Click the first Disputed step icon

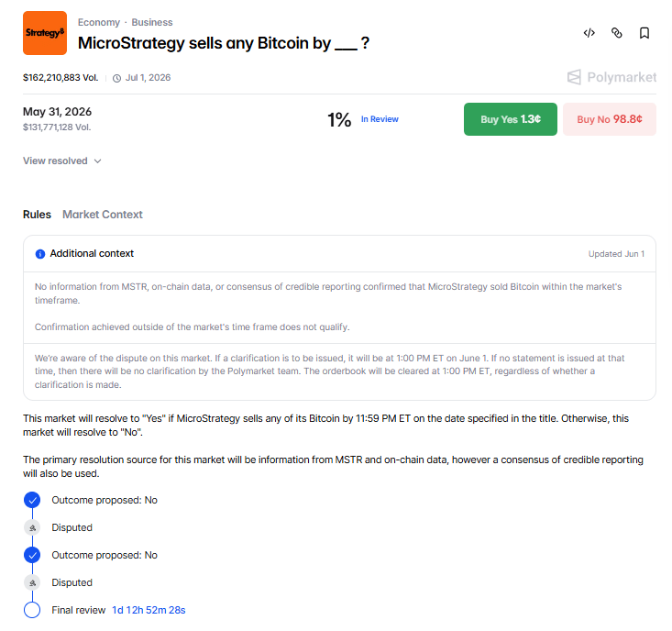[32, 527]
